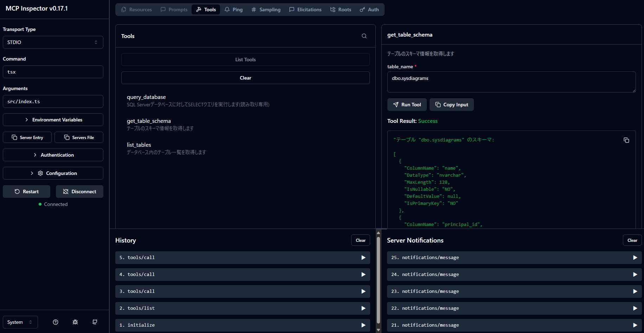
Task: Open the System theme dropdown
Action: pyautogui.click(x=20, y=322)
